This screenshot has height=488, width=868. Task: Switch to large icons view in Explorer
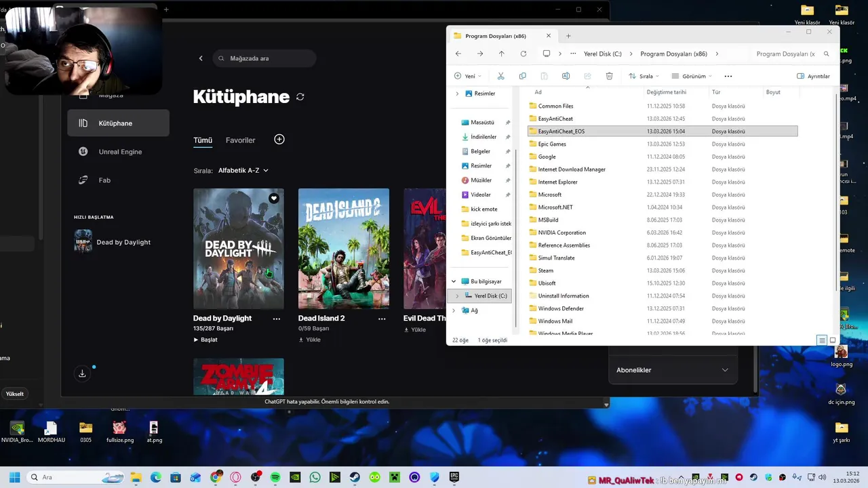pyautogui.click(x=833, y=340)
